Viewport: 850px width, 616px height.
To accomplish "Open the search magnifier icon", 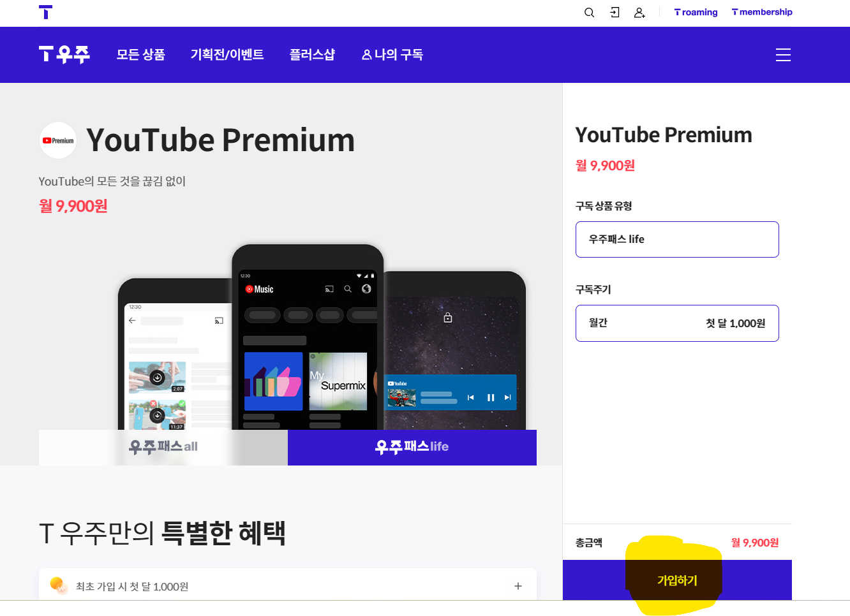I will coord(589,13).
